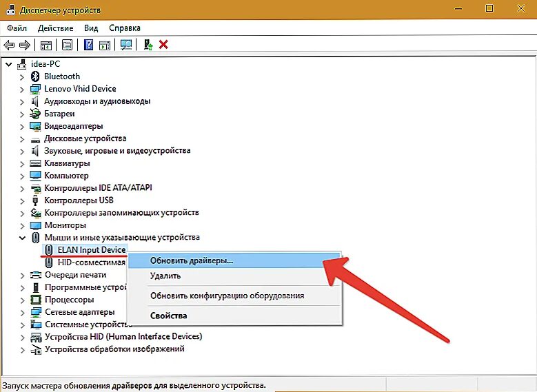The height and width of the screenshot is (392, 537).
Task: Click the mouse icon next to ELAN Input Device
Action: click(49, 250)
